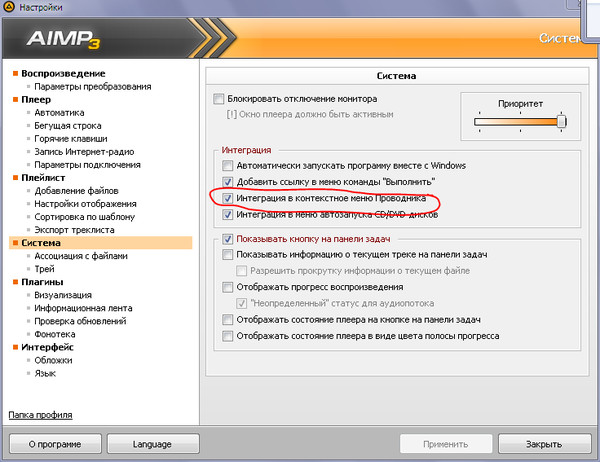The height and width of the screenshot is (462, 600).
Task: Toggle 'Интеграция в меню автозапуска CD/DVD-дисков'
Action: pyautogui.click(x=228, y=214)
